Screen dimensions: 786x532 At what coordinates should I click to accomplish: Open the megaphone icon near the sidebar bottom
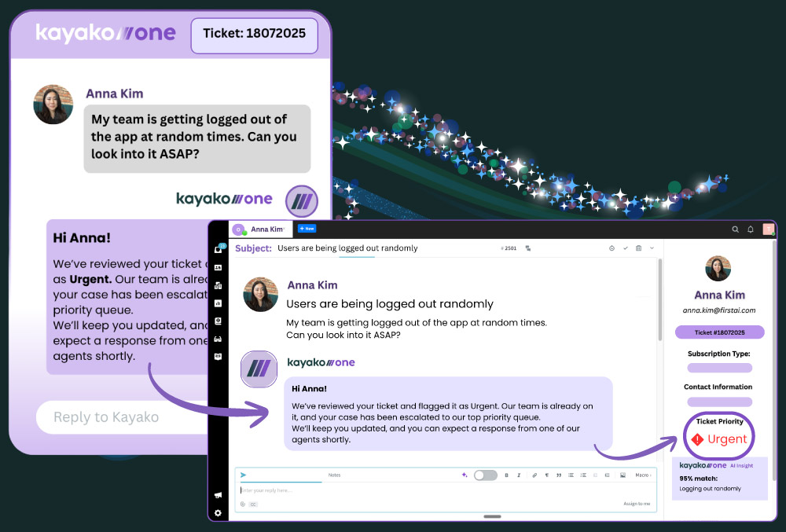pyautogui.click(x=218, y=495)
